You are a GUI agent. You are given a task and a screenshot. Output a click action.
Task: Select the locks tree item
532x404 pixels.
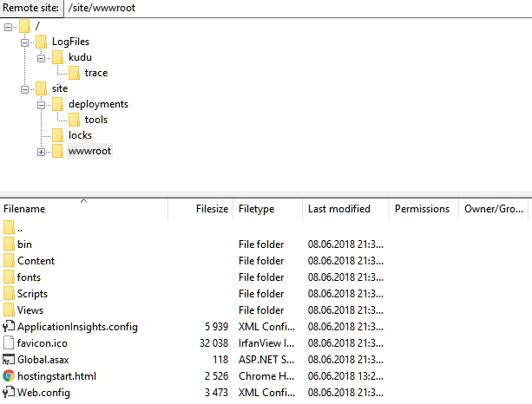(x=80, y=135)
